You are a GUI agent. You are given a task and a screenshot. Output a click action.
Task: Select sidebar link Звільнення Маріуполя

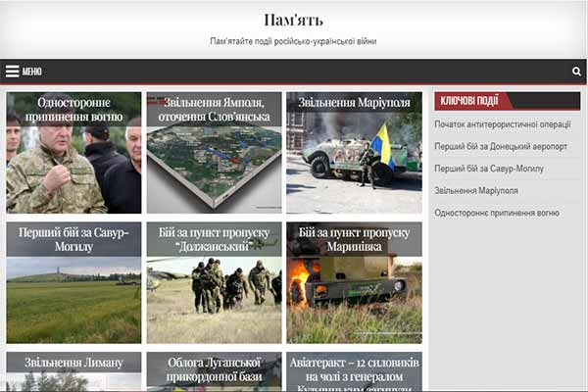point(476,190)
